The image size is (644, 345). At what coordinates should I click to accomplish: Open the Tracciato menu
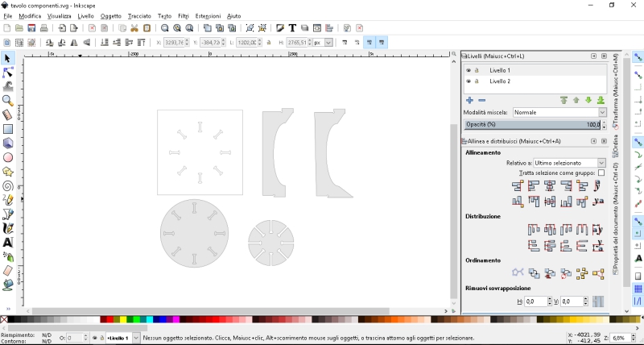pos(139,16)
